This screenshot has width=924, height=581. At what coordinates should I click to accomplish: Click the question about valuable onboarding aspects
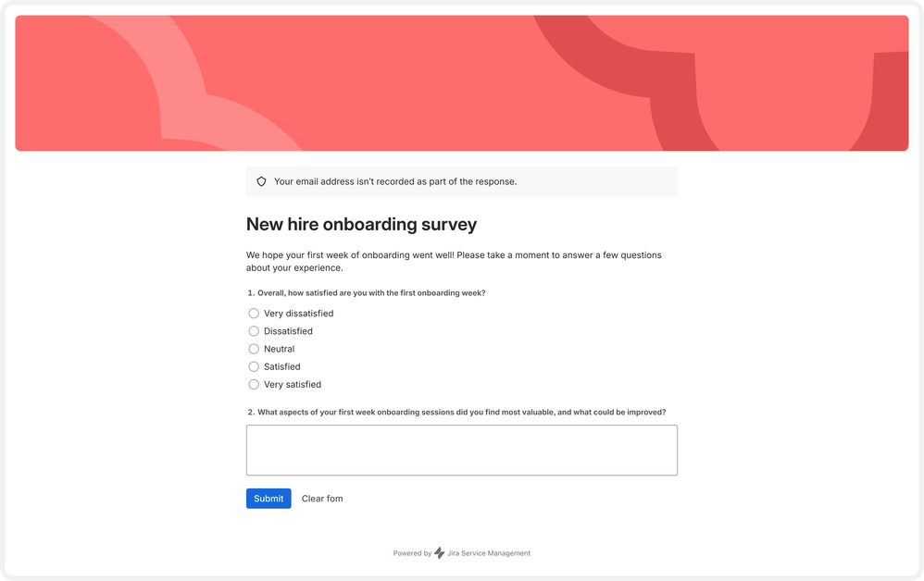456,412
